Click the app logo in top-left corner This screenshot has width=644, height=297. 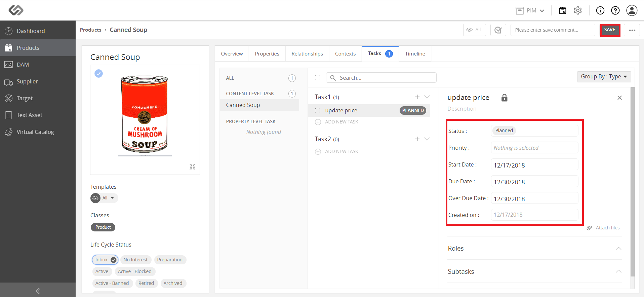(x=16, y=10)
